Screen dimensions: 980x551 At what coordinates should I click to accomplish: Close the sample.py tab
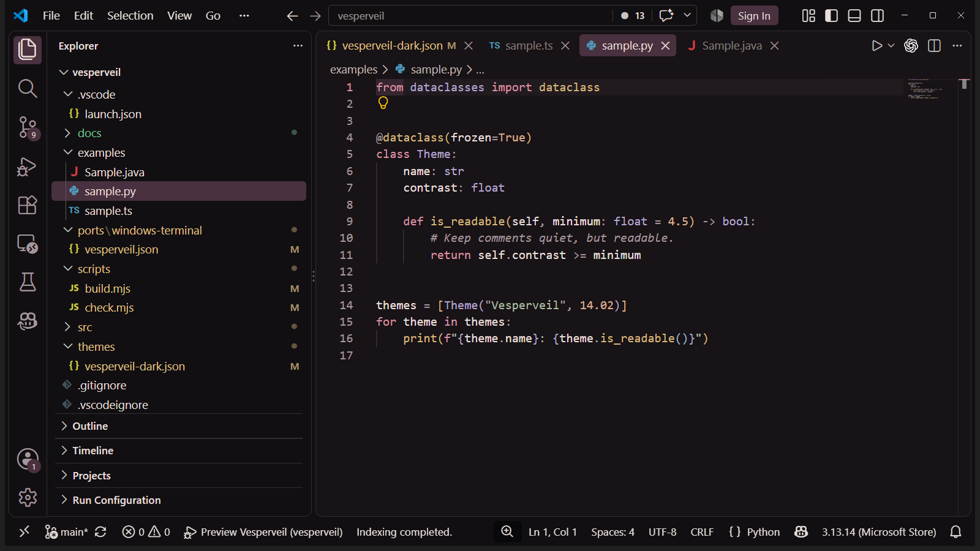(x=665, y=46)
